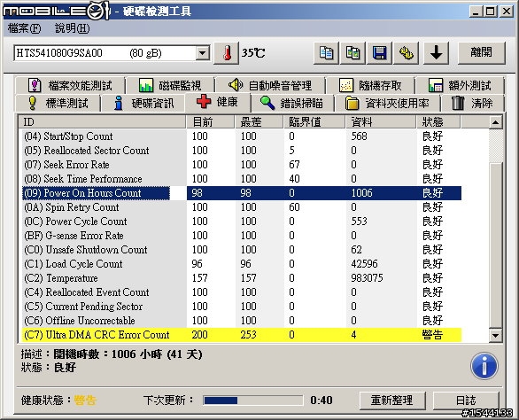Open the options wrench icon
Image resolution: width=519 pixels, height=420 pixels.
coord(407,53)
